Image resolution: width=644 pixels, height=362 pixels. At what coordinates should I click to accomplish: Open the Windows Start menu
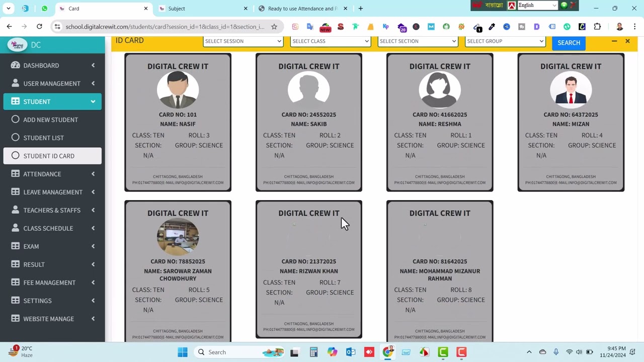point(182,352)
